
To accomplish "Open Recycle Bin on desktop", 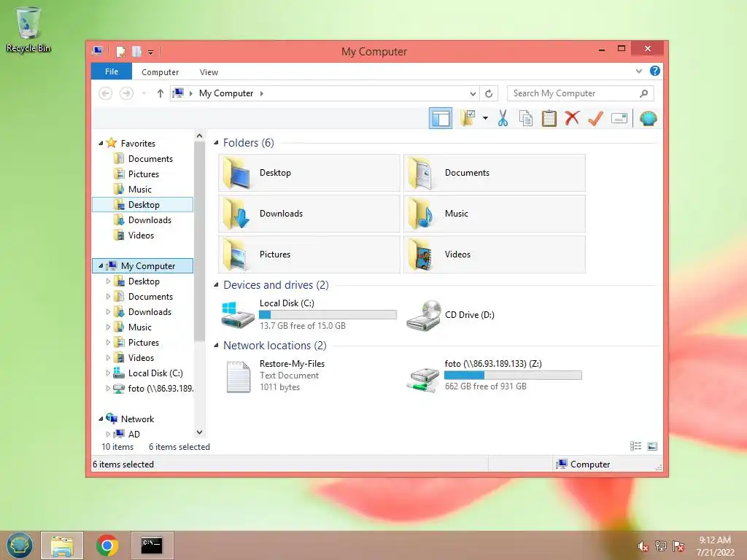I will 28,29.
